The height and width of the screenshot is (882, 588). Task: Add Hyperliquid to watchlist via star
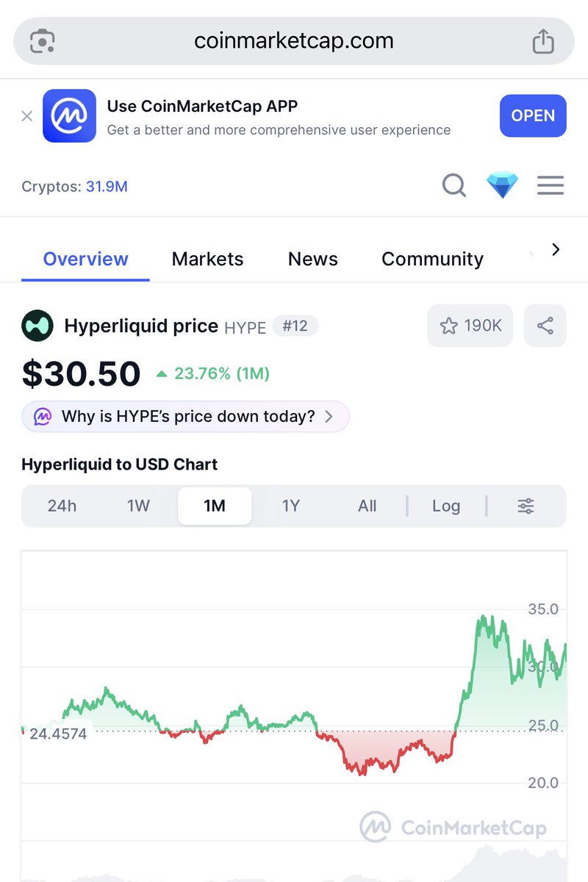click(470, 326)
